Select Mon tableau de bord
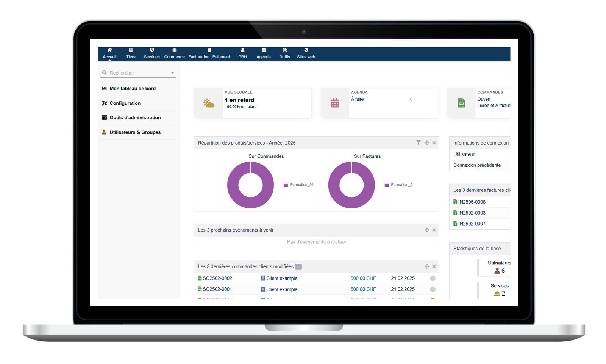Viewport: 606px width, 364px height. pyautogui.click(x=133, y=88)
